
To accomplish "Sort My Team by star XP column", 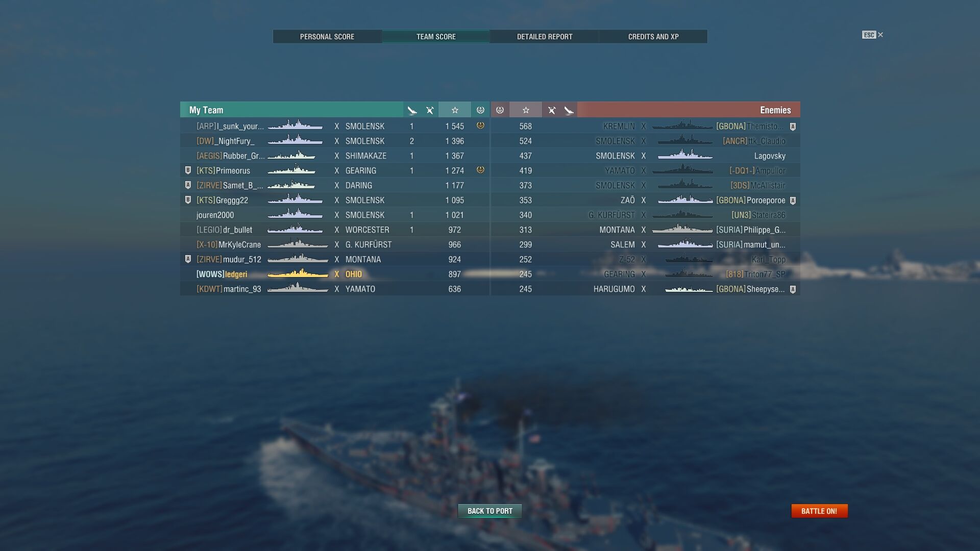I will [455, 110].
